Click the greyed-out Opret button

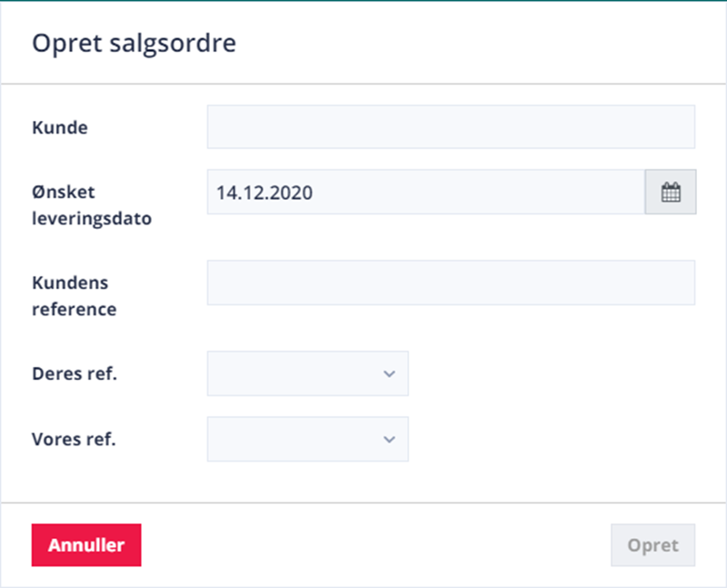652,545
